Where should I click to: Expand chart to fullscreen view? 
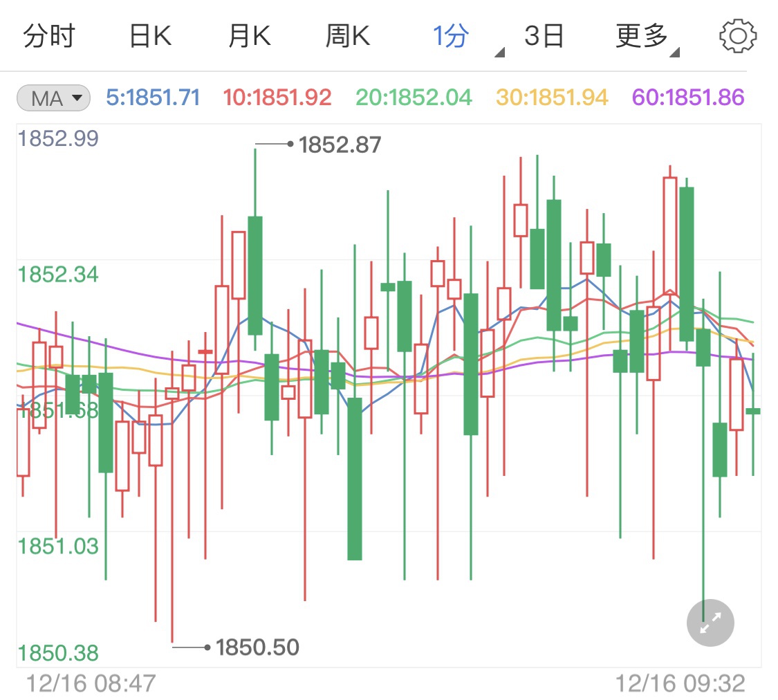point(710,623)
